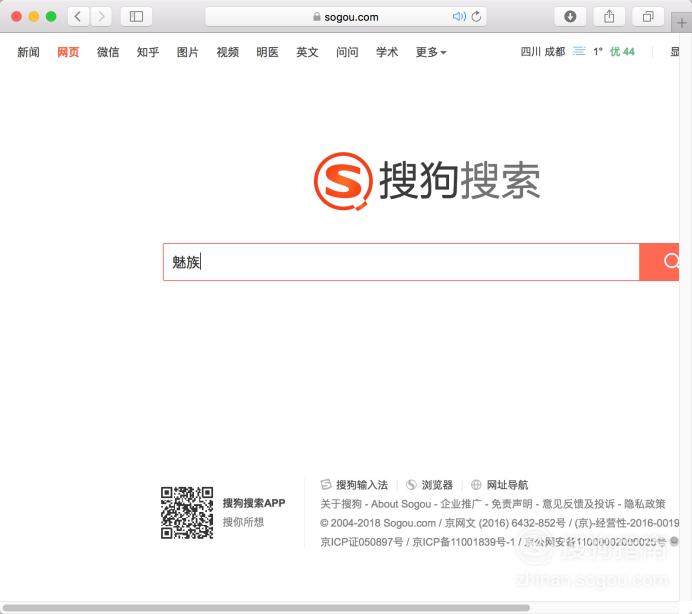The image size is (692, 614).
Task: Go forward with Safari forward arrow
Action: (x=101, y=17)
